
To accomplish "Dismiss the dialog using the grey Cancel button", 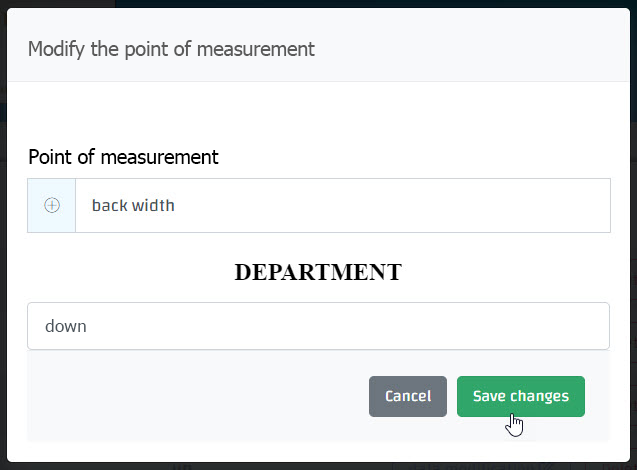I will (x=407, y=396).
